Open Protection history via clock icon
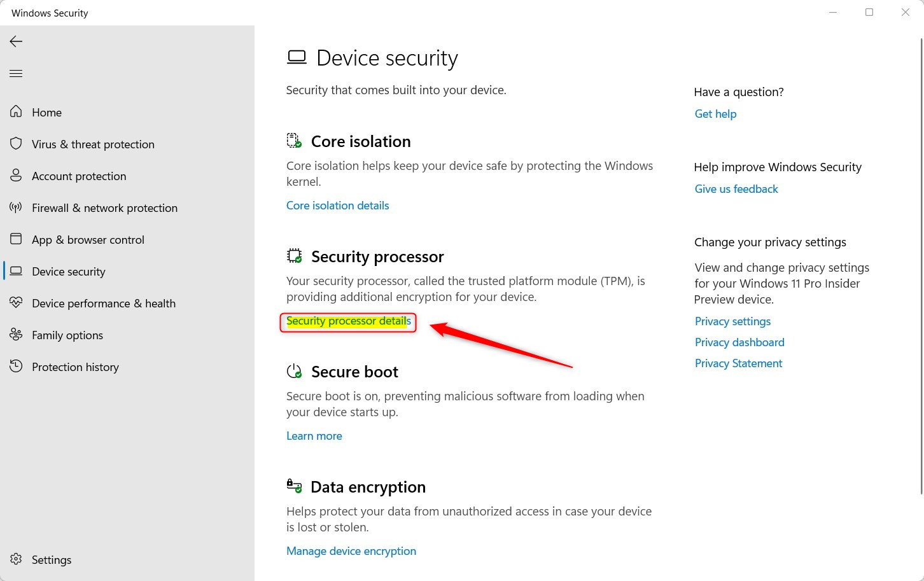Viewport: 924px width, 581px height. (x=16, y=367)
